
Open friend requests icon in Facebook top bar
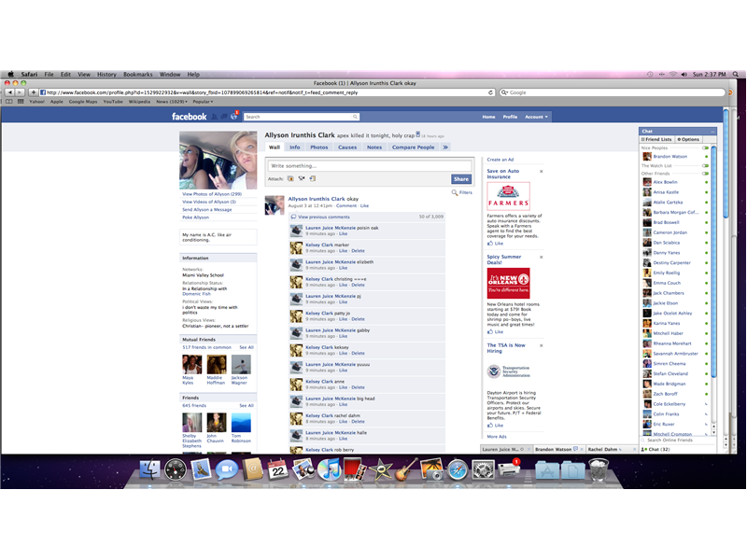click(x=212, y=116)
